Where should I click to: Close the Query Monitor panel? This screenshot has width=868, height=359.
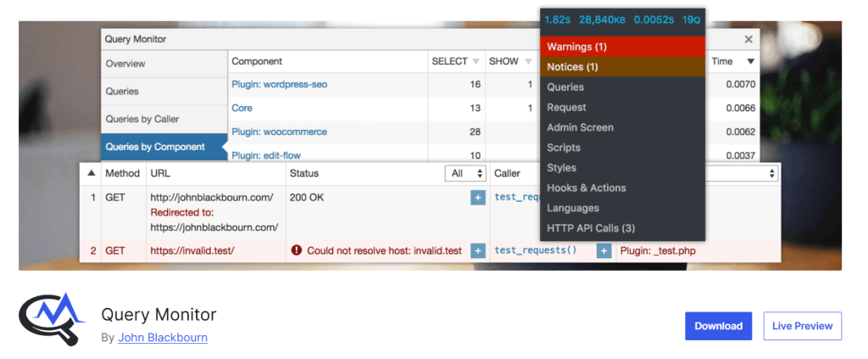pos(748,39)
